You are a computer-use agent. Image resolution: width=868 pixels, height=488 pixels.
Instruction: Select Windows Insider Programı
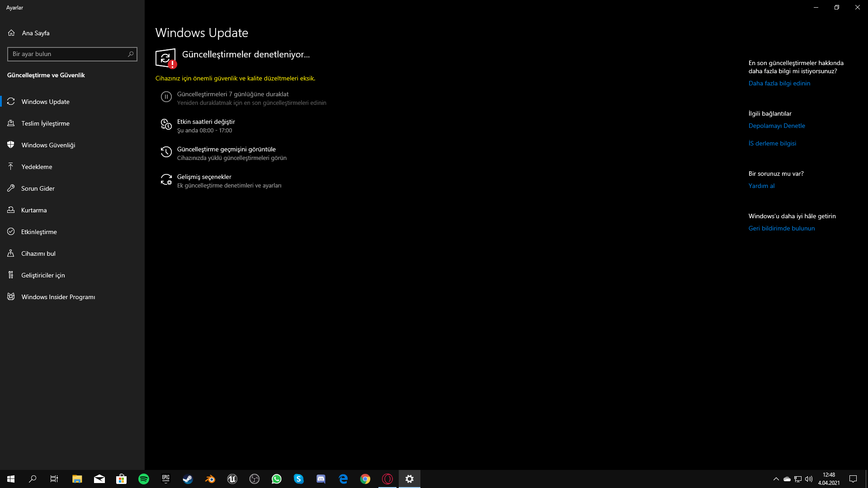[x=58, y=297]
